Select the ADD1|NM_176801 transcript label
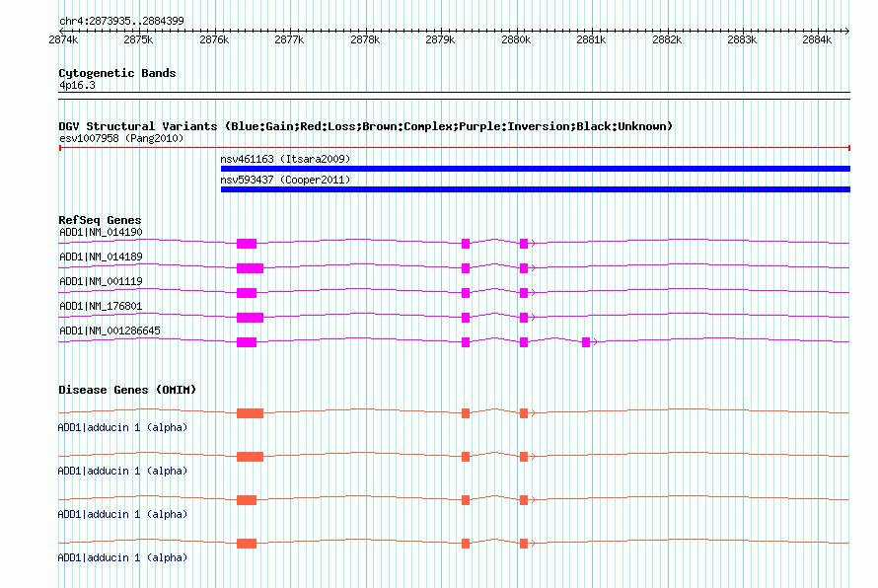The height and width of the screenshot is (588, 878). coord(101,306)
